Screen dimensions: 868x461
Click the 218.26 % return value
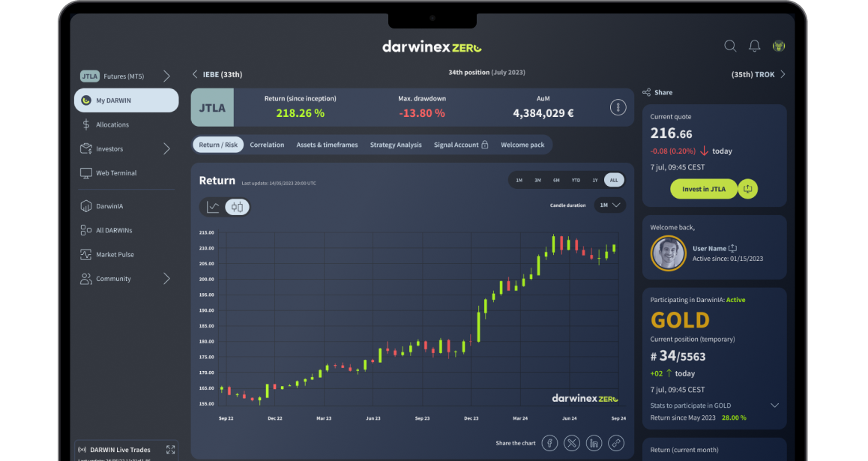[x=300, y=113]
